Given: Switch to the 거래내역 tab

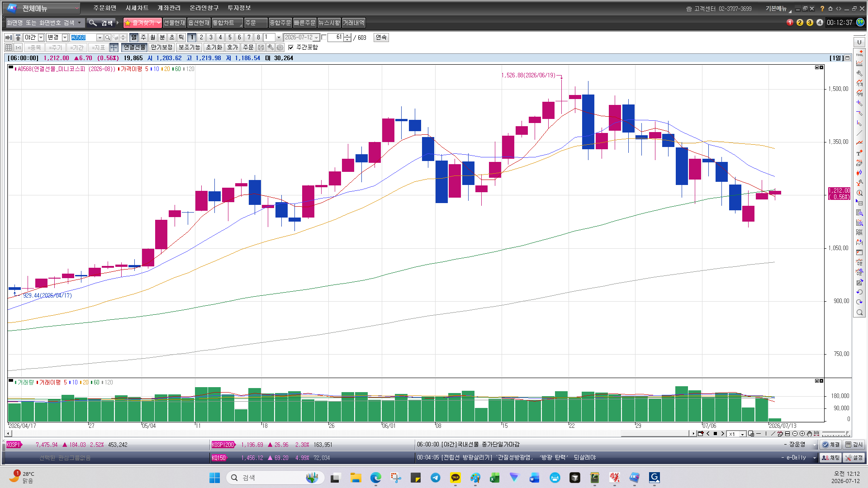Looking at the screenshot, I should point(354,23).
